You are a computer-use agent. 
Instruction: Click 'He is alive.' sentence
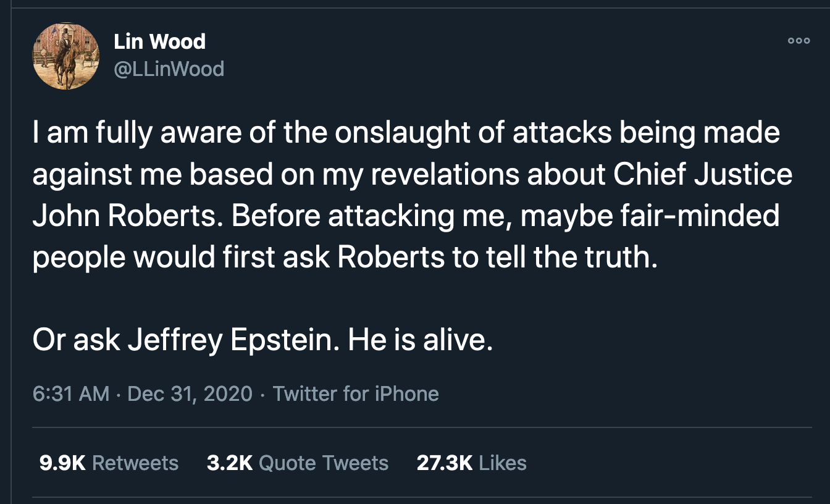click(x=421, y=341)
